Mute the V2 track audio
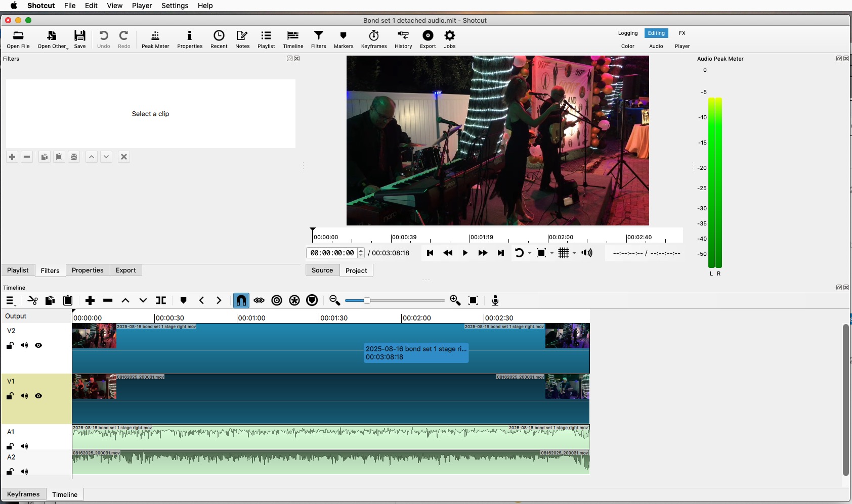This screenshot has width=852, height=504. (x=24, y=345)
